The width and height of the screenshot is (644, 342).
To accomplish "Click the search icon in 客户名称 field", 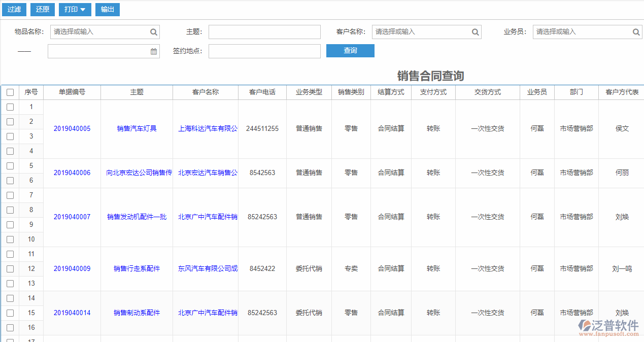I will pyautogui.click(x=475, y=31).
